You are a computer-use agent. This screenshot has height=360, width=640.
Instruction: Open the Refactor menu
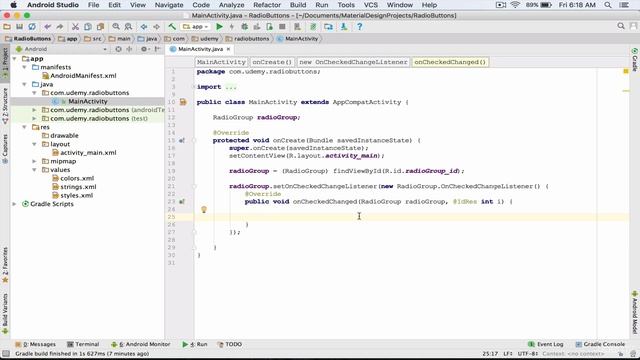click(267, 5)
